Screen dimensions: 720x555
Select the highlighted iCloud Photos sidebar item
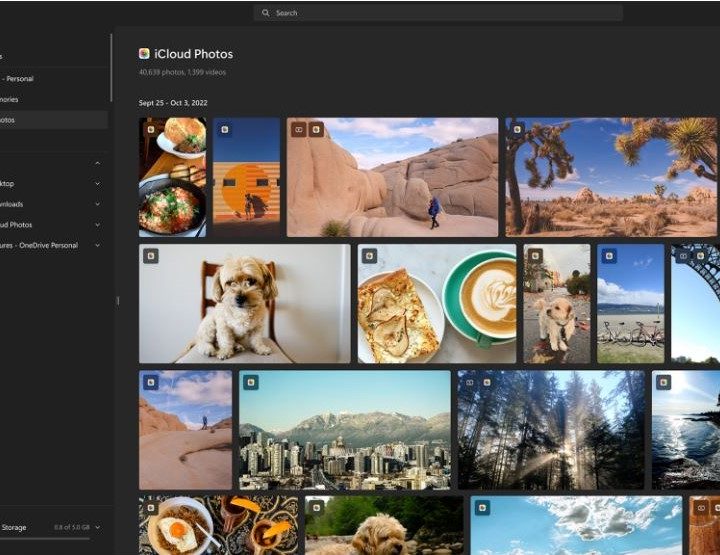[54, 120]
